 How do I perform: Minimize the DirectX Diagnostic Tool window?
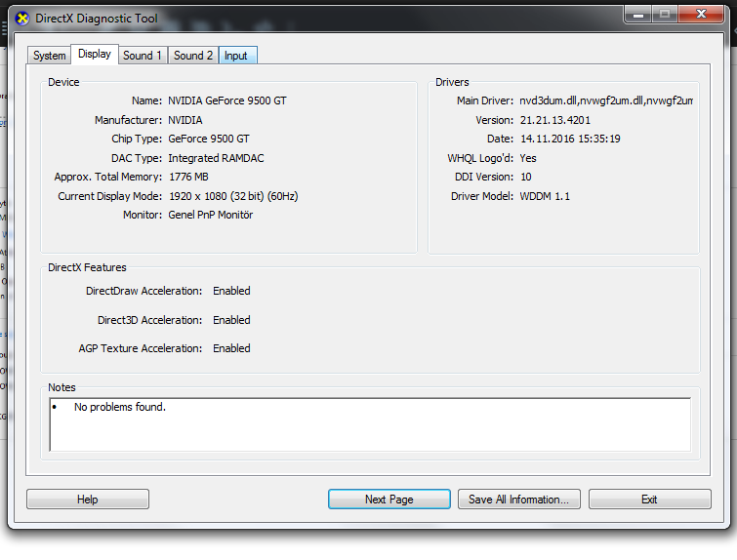637,15
